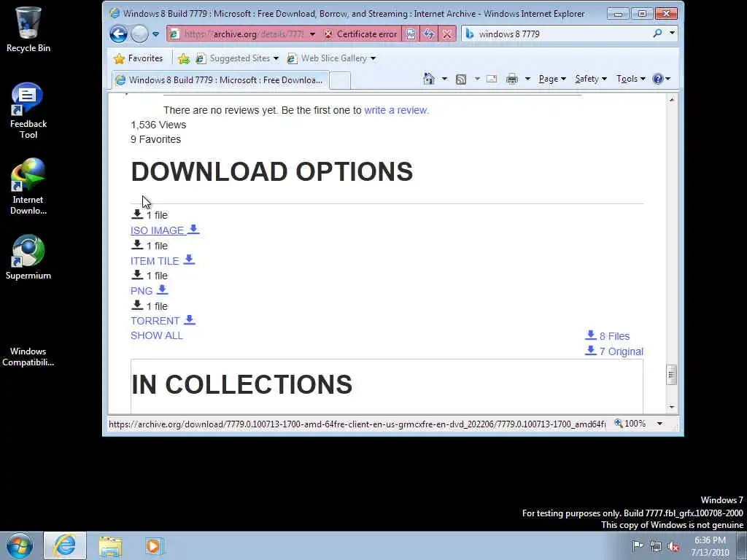The image size is (747, 560).
Task: View the Certificate error warning
Action: (x=360, y=34)
